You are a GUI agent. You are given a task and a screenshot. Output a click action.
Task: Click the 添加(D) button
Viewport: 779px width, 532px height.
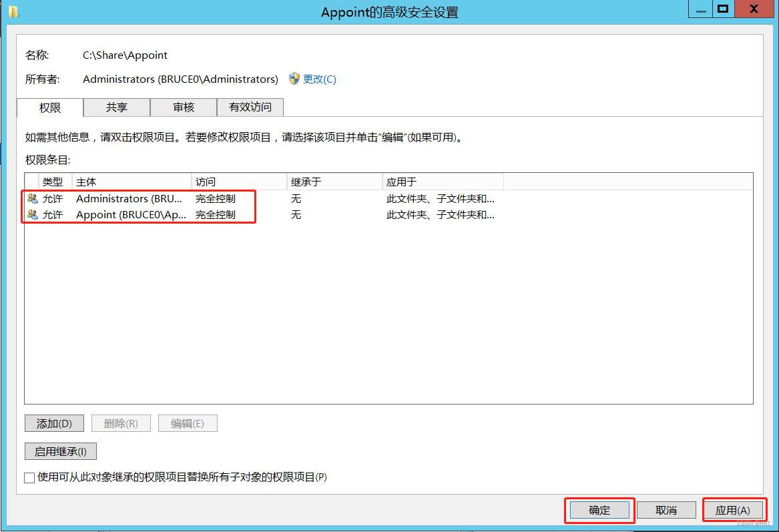tap(54, 423)
